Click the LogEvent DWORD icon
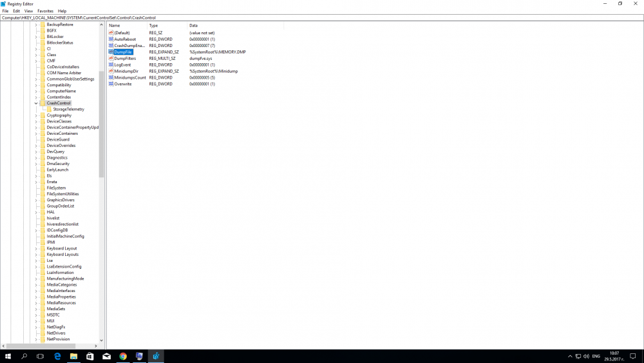The image size is (644, 363). (111, 64)
